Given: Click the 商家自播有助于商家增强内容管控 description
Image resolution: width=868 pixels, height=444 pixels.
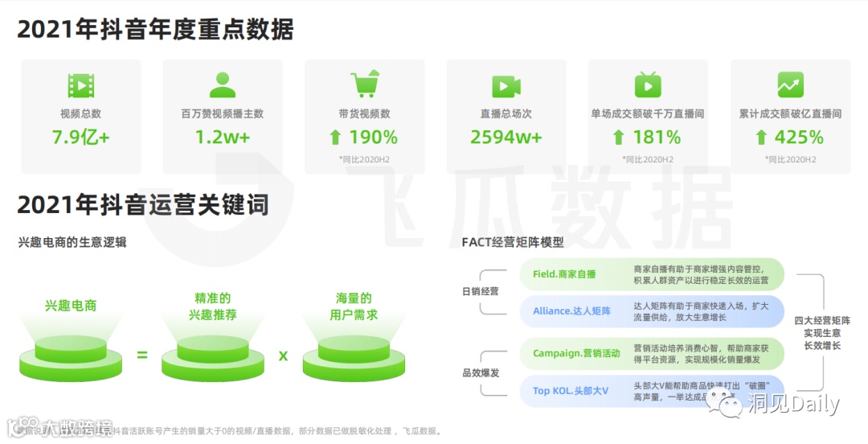Looking at the screenshot, I should coord(701,274).
